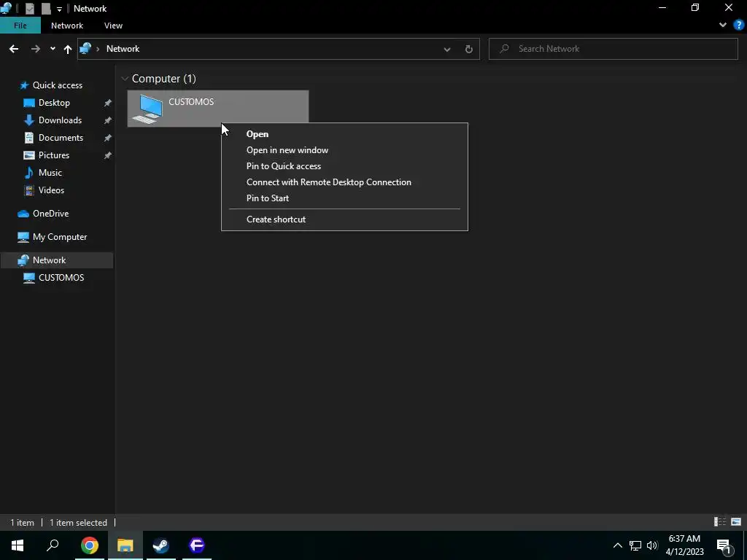
Task: Open the clock showing 6:37 AM
Action: click(684, 545)
